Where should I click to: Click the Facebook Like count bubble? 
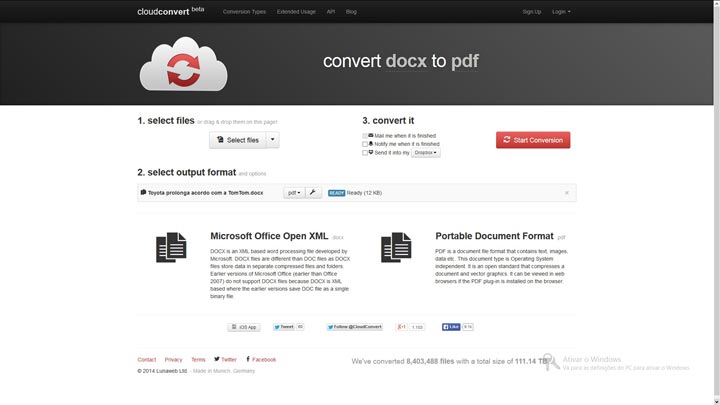click(467, 327)
